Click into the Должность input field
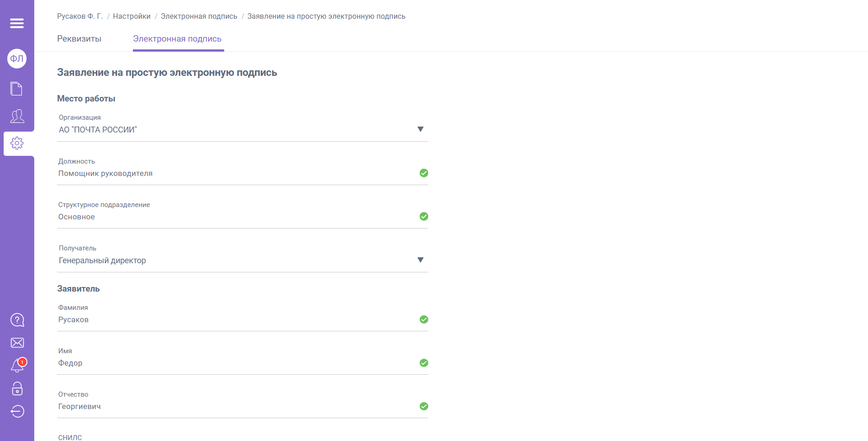Viewport: 868px width, 441px height. click(235, 174)
